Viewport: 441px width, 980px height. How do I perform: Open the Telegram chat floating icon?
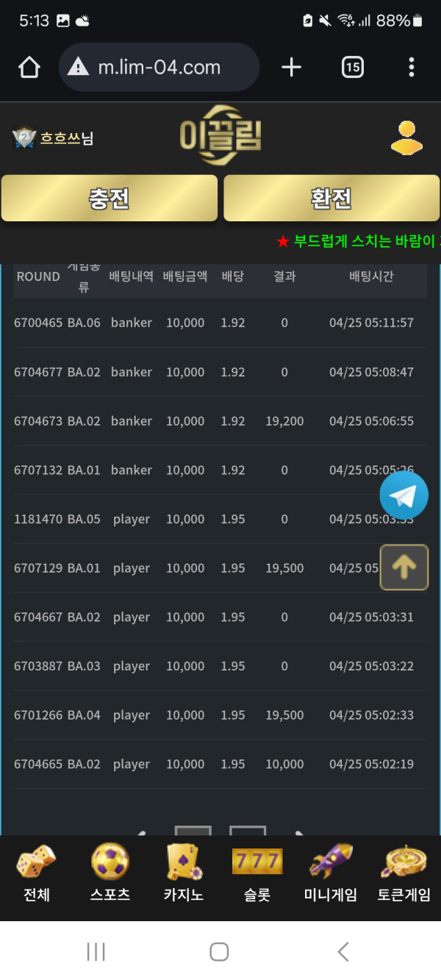tap(404, 496)
